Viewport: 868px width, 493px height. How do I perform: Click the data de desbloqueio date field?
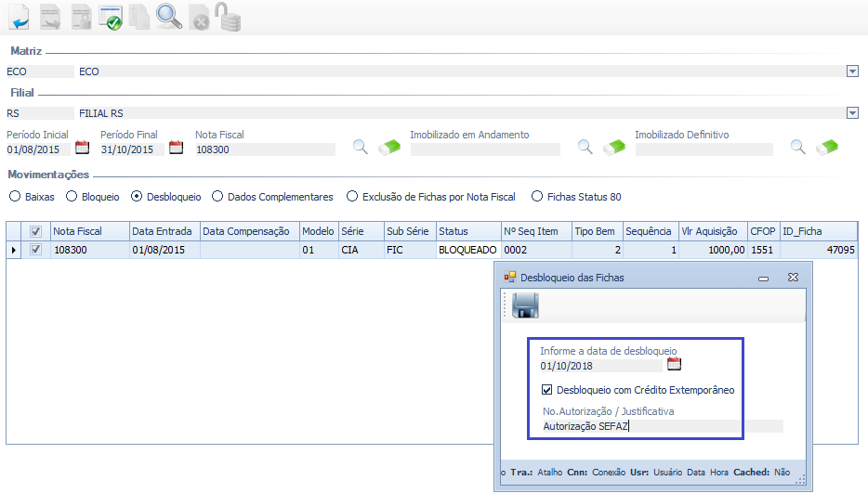pos(600,366)
